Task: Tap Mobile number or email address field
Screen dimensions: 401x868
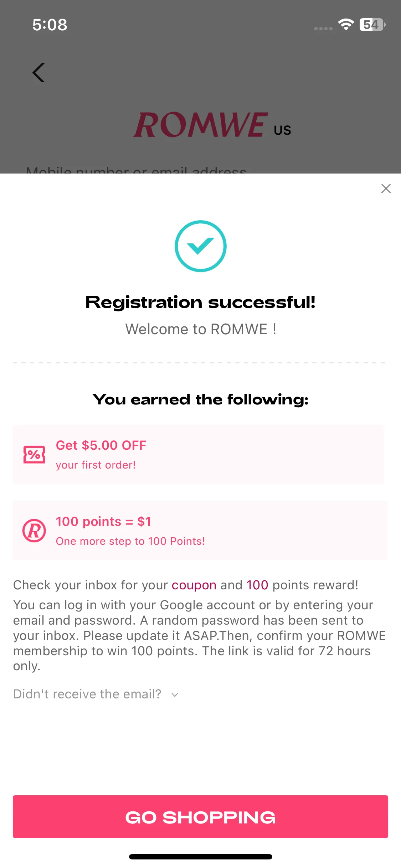Action: 136,170
